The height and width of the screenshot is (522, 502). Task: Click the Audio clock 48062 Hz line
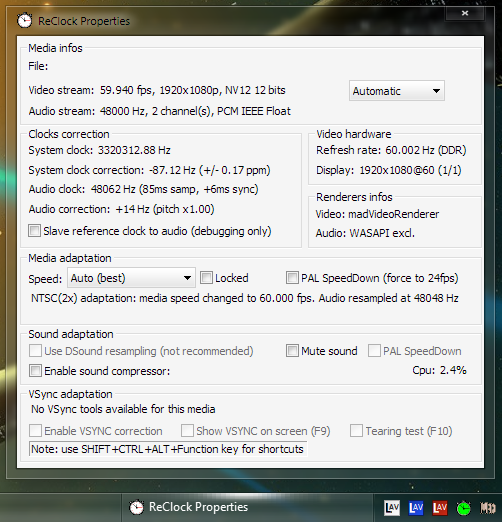tap(143, 189)
